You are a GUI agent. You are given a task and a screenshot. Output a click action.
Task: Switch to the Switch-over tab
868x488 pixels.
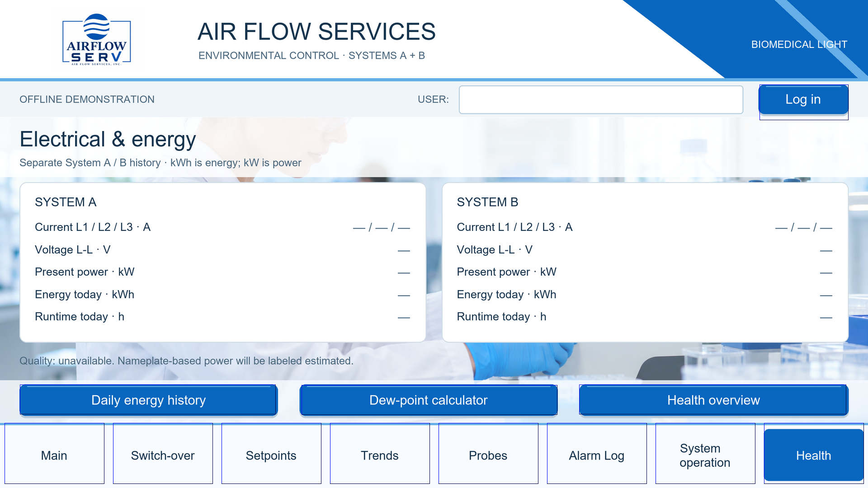163,454
